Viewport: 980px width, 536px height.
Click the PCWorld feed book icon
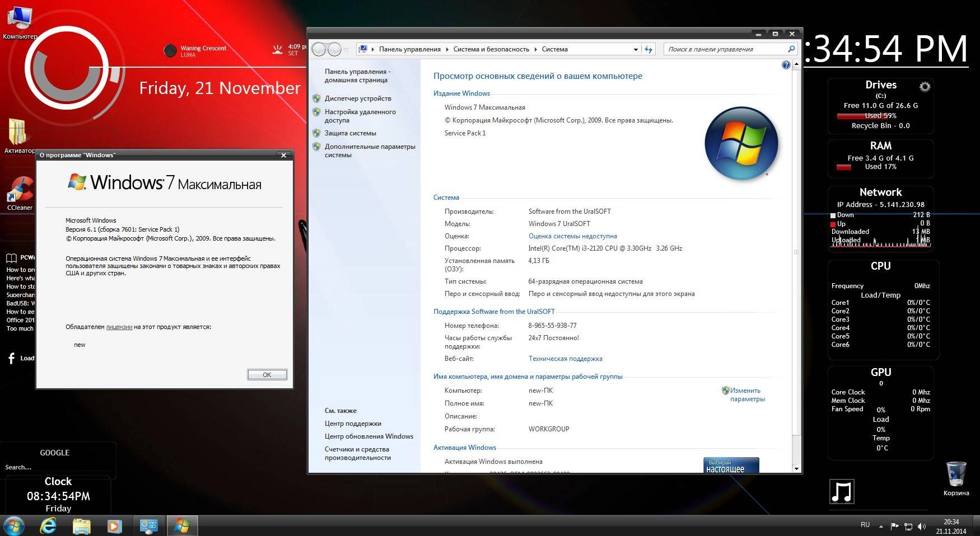[11, 258]
